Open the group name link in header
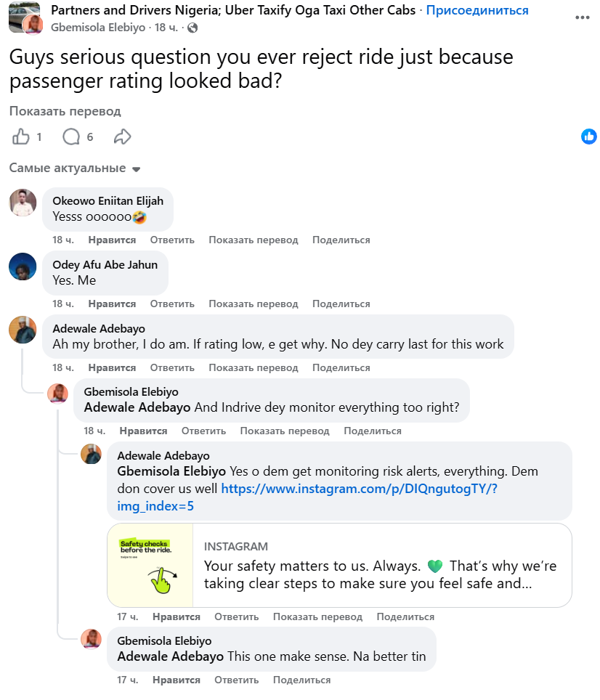Viewport: 600px width, 700px height. (x=233, y=10)
